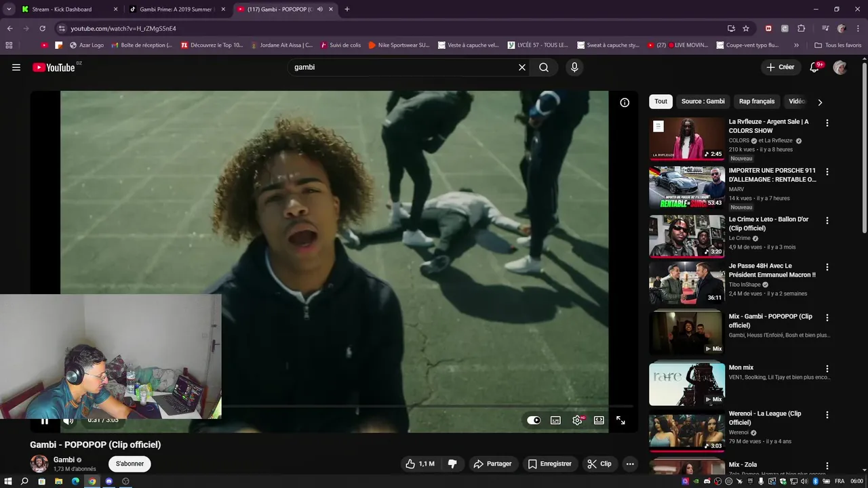Viewport: 868px width, 488px height.
Task: Open the tab search dropdown arrow
Action: pos(8,9)
